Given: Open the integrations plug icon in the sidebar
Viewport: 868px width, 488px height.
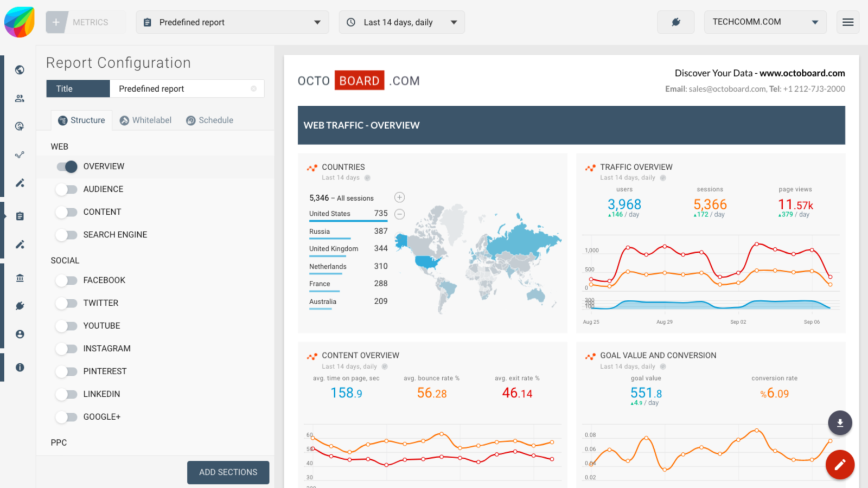Looking at the screenshot, I should tap(20, 305).
